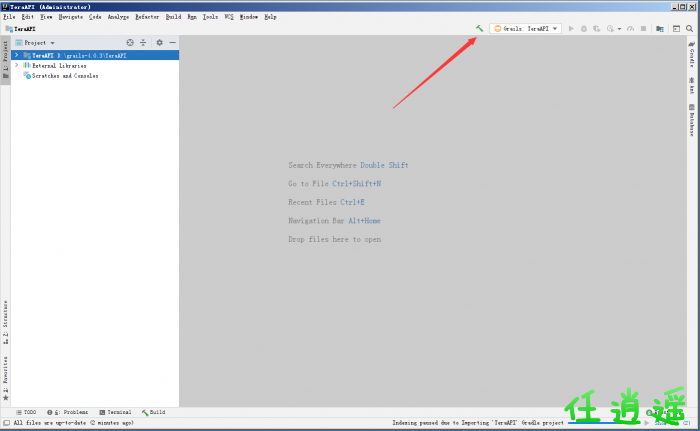Click TeraAPI in the navigation bar
The width and height of the screenshot is (700, 431).
(21, 29)
